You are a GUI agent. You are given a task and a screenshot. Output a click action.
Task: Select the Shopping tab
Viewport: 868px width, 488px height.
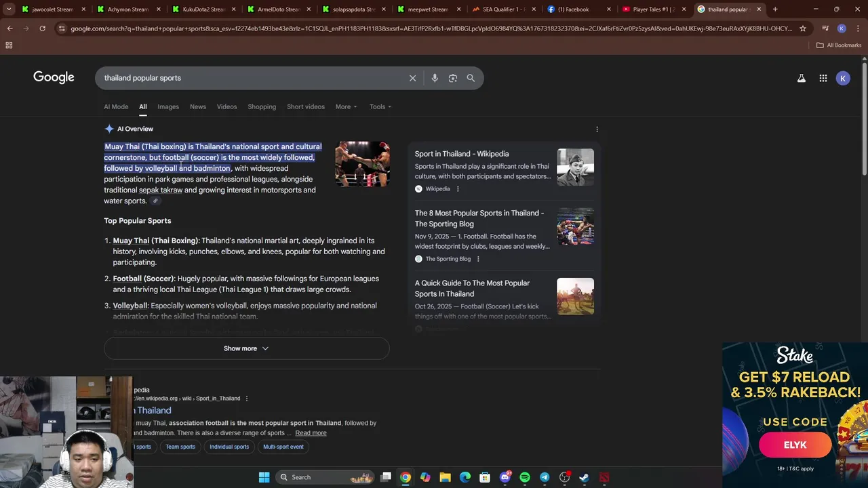point(262,107)
